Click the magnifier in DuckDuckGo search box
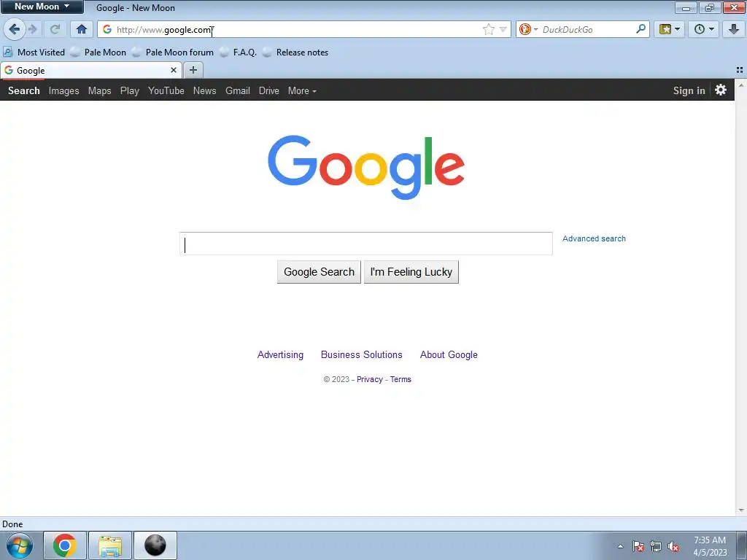747x560 pixels. [x=640, y=29]
